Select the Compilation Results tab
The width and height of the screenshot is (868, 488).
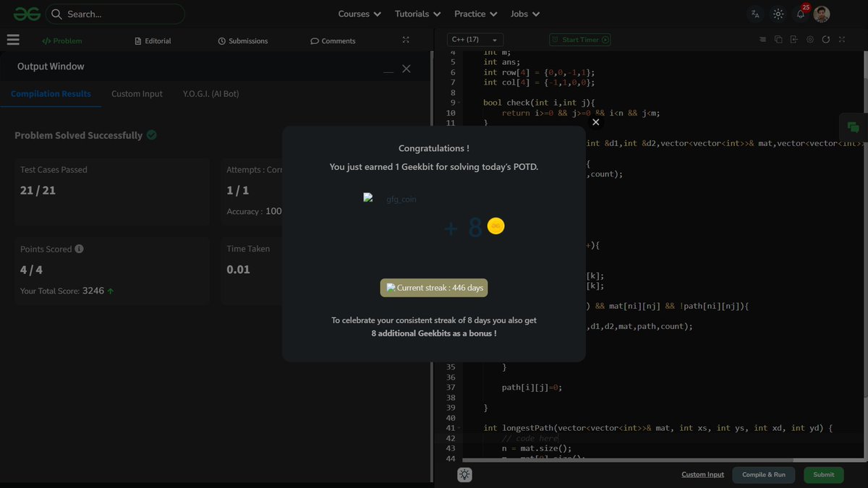51,94
